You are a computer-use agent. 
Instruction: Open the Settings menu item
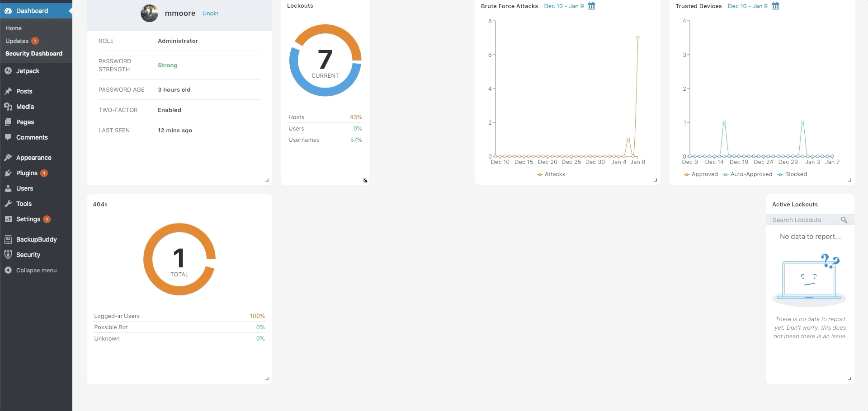click(28, 219)
